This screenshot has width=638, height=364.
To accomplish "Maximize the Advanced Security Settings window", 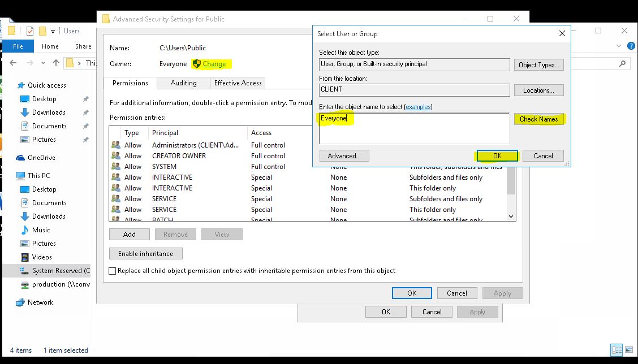I will [x=490, y=19].
